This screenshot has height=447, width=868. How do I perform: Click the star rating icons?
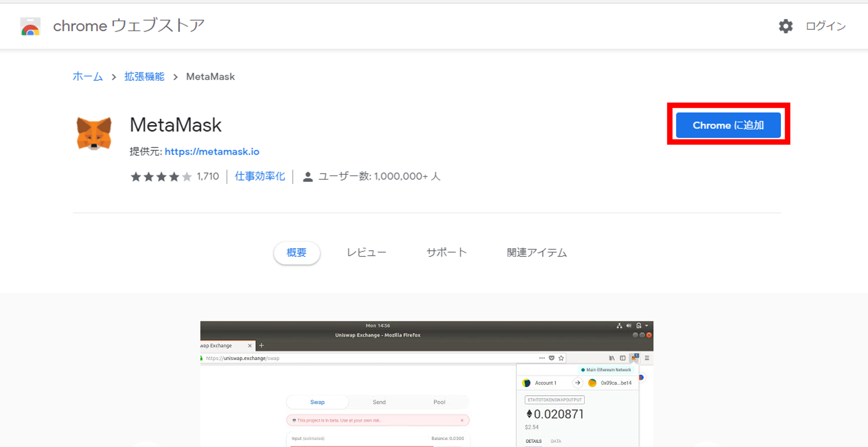pyautogui.click(x=161, y=177)
